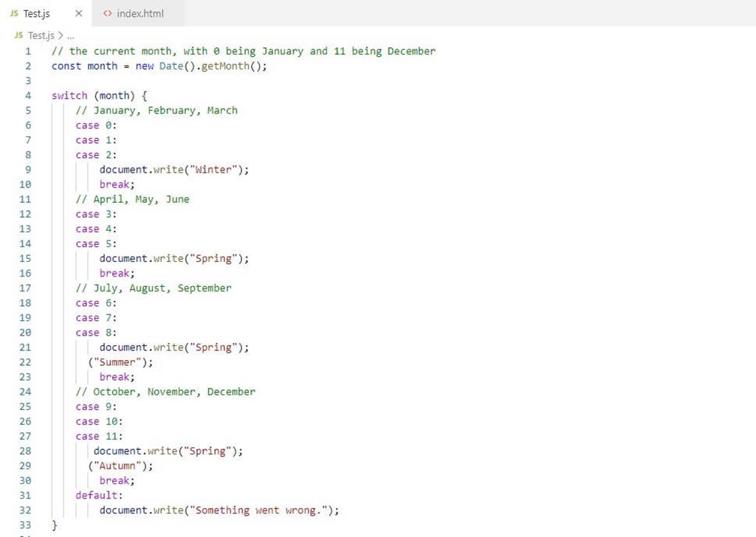Switch to the index.html tab
756x537 pixels.
(139, 13)
